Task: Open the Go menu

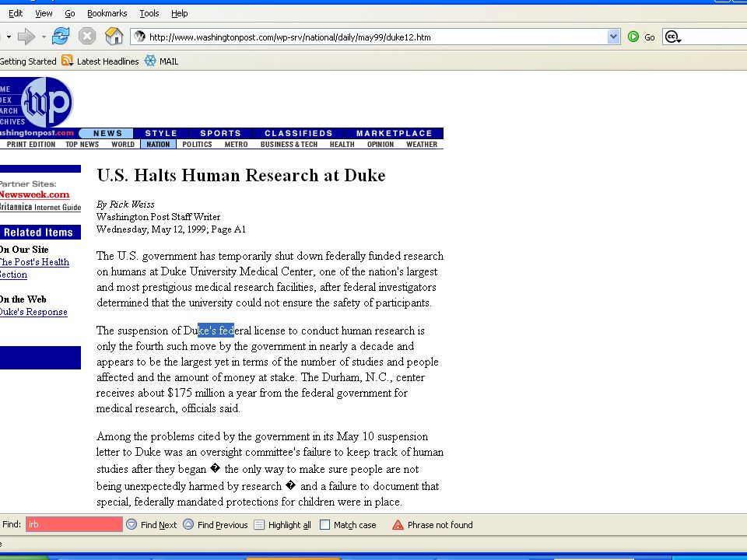Action: tap(70, 13)
